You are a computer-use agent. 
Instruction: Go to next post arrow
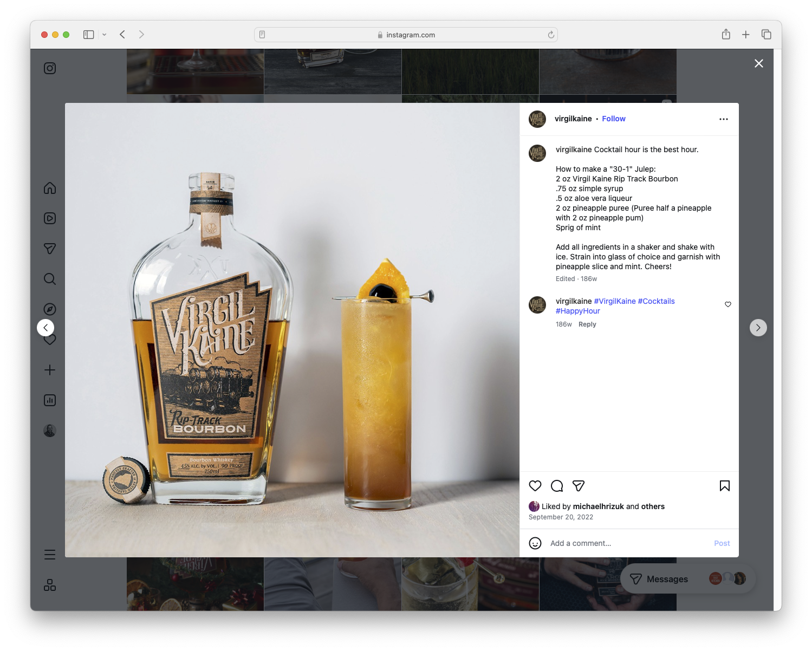[758, 328]
